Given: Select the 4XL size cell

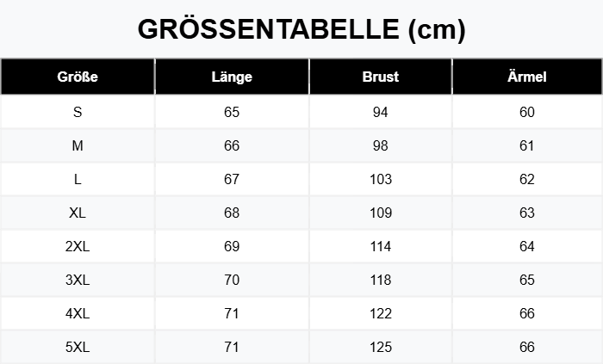Looking at the screenshot, I should (78, 314).
